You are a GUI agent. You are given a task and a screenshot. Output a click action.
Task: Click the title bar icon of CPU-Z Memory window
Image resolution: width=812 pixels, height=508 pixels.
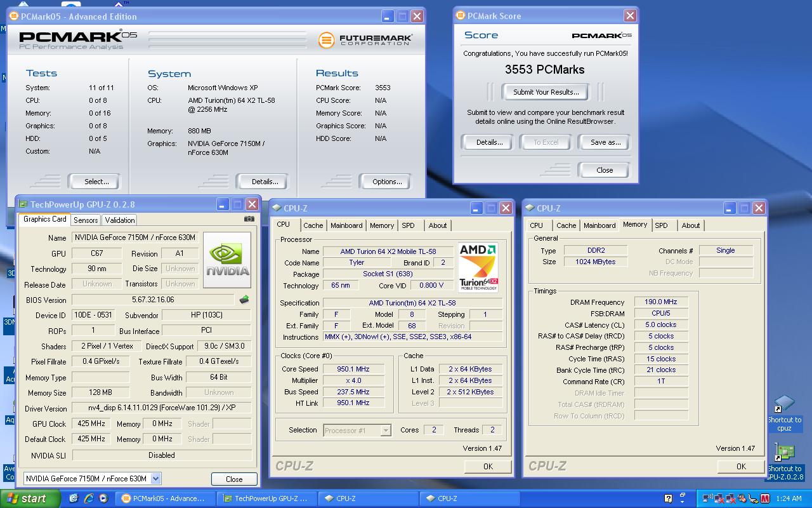(530, 208)
